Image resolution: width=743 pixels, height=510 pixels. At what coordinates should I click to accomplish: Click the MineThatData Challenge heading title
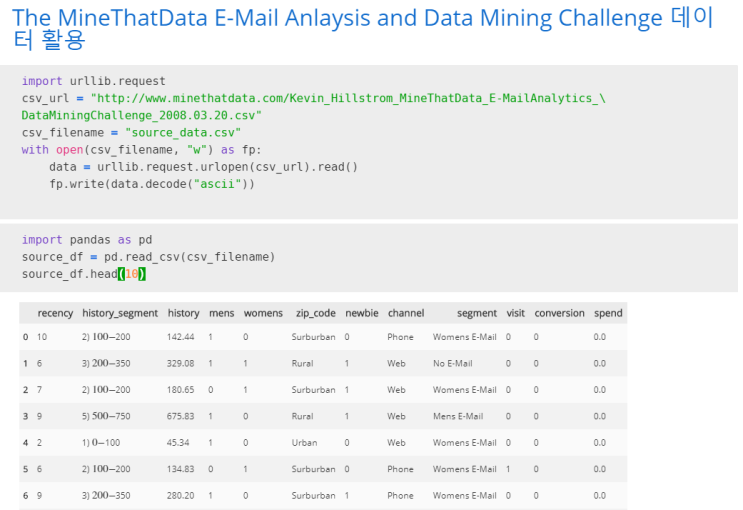coord(363,28)
